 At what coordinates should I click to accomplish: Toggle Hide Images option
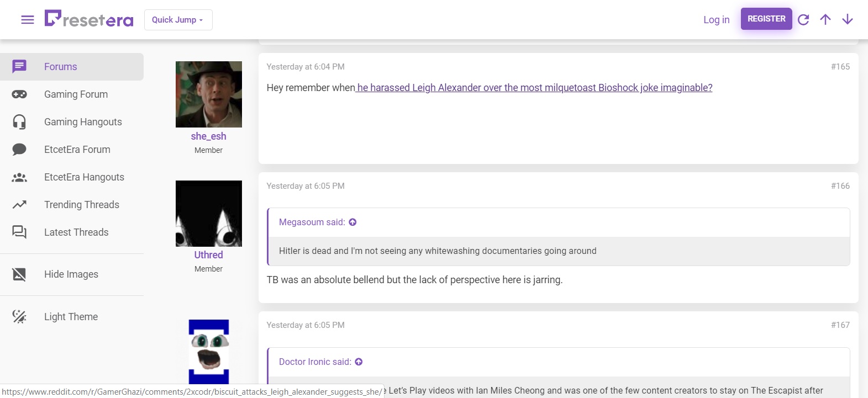(72, 274)
